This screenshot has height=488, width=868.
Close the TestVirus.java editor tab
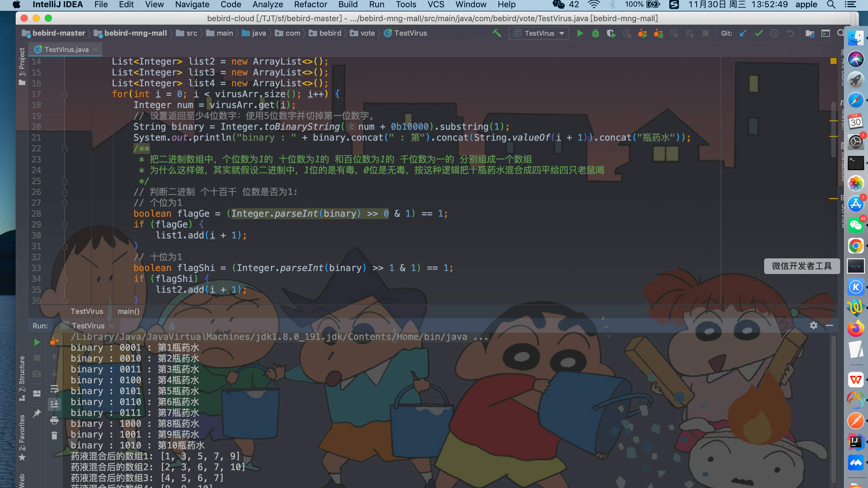pyautogui.click(x=96, y=49)
